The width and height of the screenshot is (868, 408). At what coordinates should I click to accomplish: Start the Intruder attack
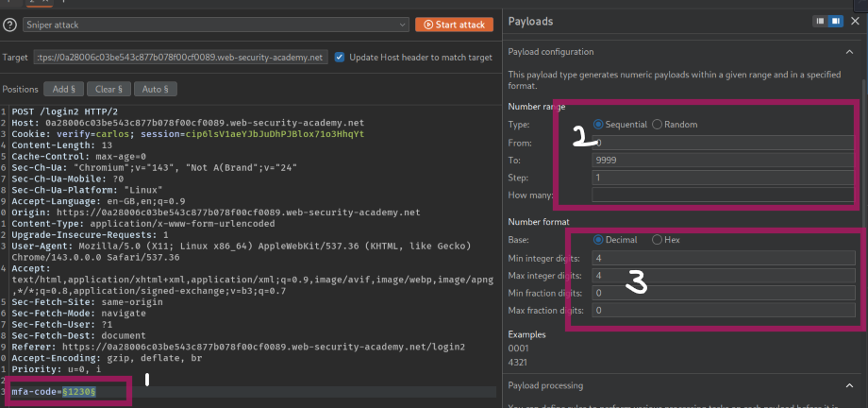pos(454,25)
